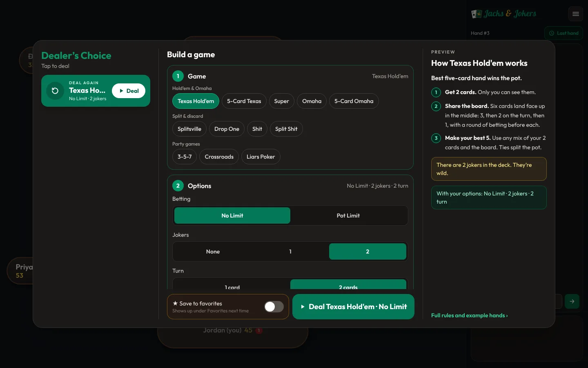
Task: Click the step 1 Game badge
Action: 178,76
